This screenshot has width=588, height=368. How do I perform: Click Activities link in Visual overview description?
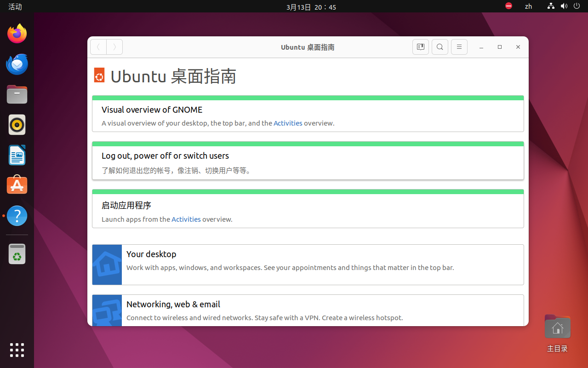(x=288, y=123)
